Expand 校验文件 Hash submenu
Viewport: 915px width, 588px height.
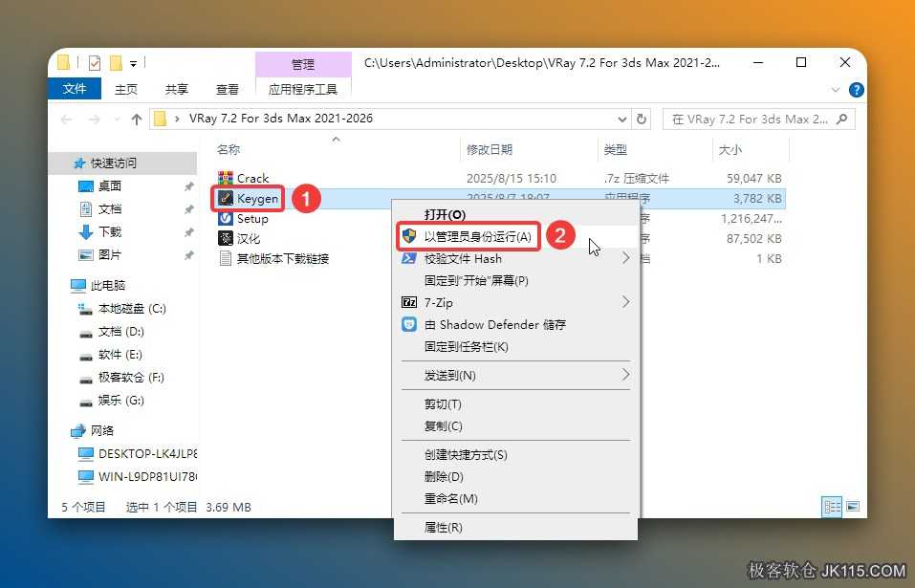tap(625, 258)
